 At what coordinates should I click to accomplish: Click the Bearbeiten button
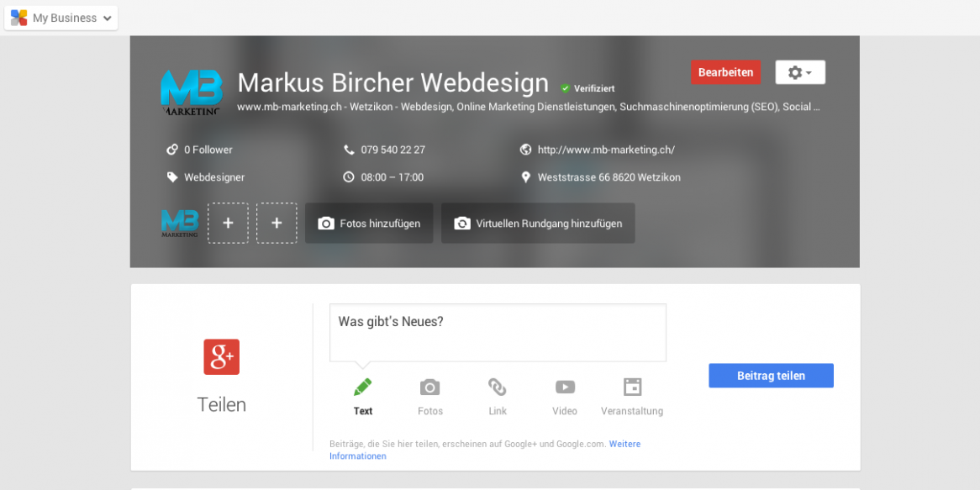click(725, 72)
